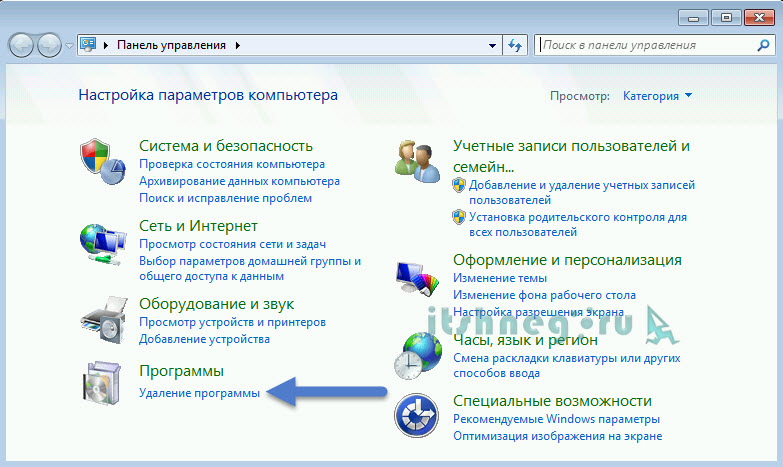The width and height of the screenshot is (783, 467).
Task: Open Просмотр состояния сети и задач
Action: click(232, 244)
